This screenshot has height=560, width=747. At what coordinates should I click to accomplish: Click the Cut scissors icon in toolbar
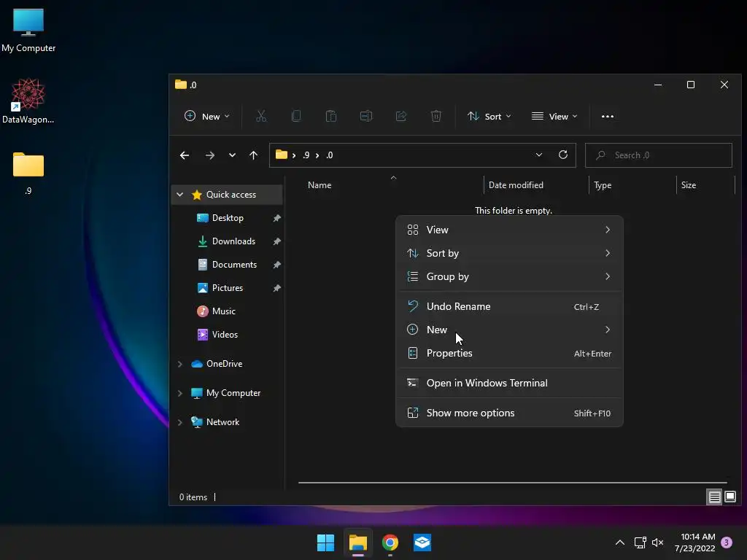[261, 116]
